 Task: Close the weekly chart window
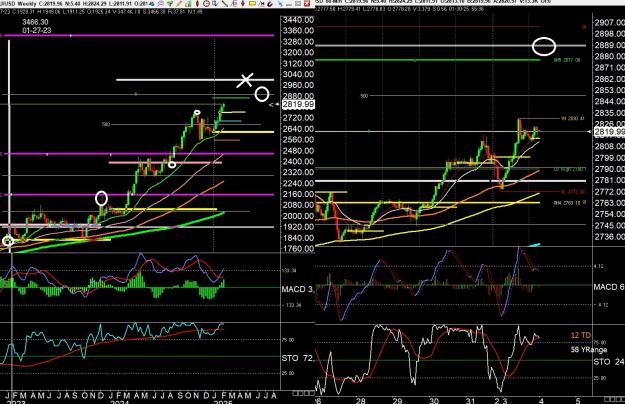307,4
